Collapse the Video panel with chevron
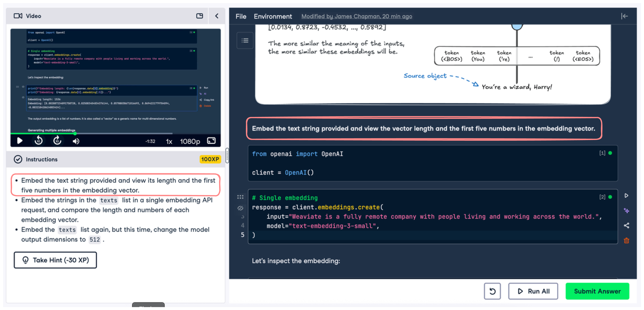644x310 pixels. pyautogui.click(x=217, y=16)
